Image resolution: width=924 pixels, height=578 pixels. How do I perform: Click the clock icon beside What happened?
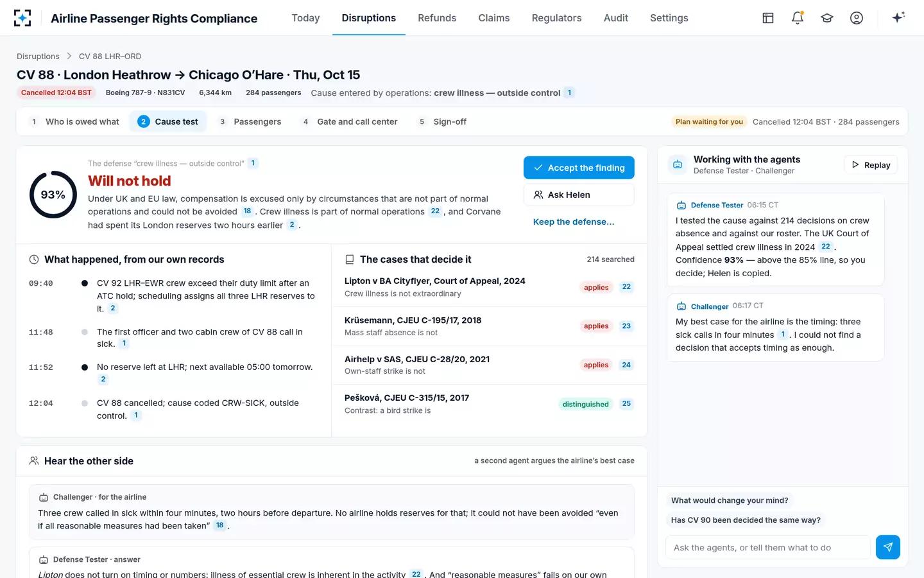point(34,259)
